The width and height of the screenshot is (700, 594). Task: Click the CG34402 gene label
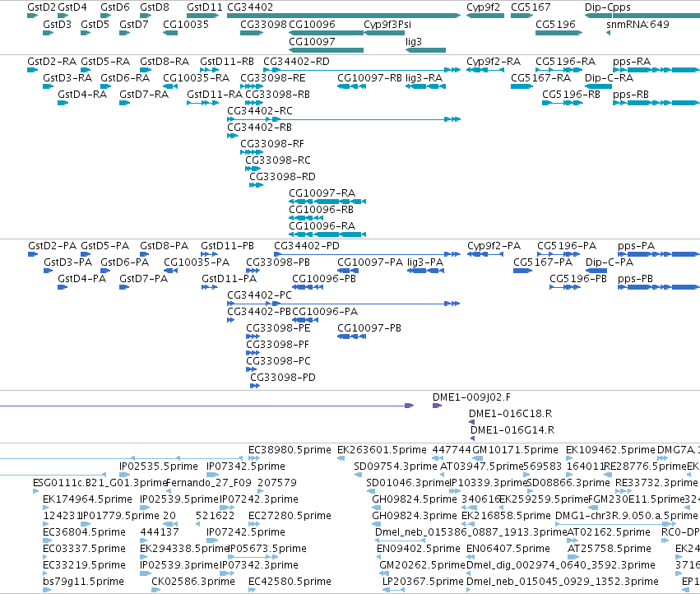[250, 7]
